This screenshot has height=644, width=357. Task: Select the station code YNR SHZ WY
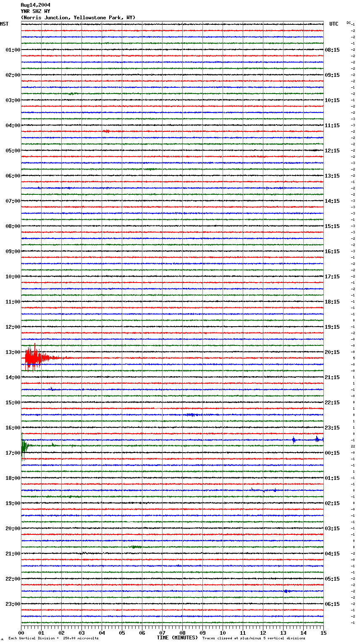click(x=35, y=11)
